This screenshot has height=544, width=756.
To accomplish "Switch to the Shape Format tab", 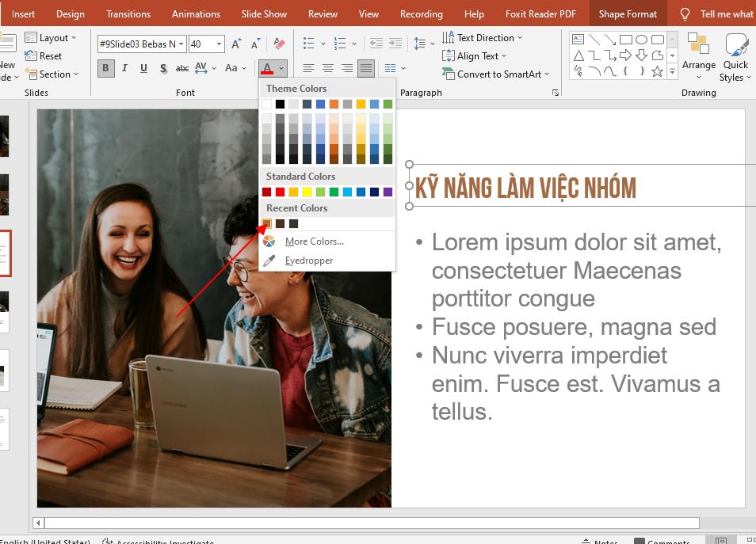I will (x=628, y=13).
